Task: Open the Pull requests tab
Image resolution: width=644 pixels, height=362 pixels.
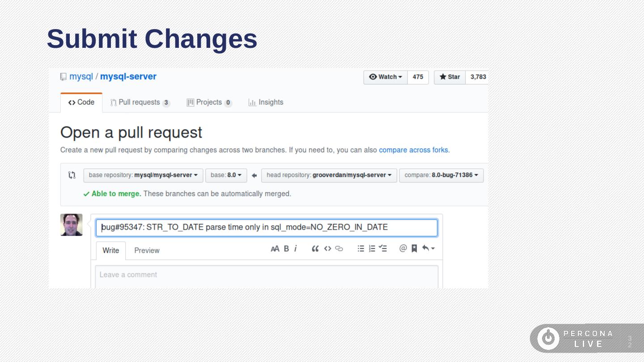Action: (140, 102)
